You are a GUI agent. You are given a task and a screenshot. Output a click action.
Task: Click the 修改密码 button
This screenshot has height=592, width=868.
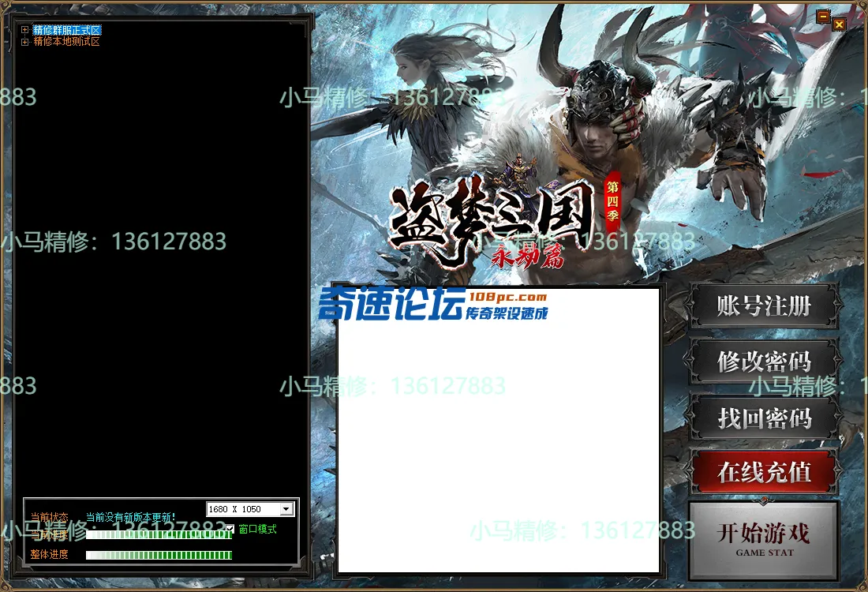point(764,362)
